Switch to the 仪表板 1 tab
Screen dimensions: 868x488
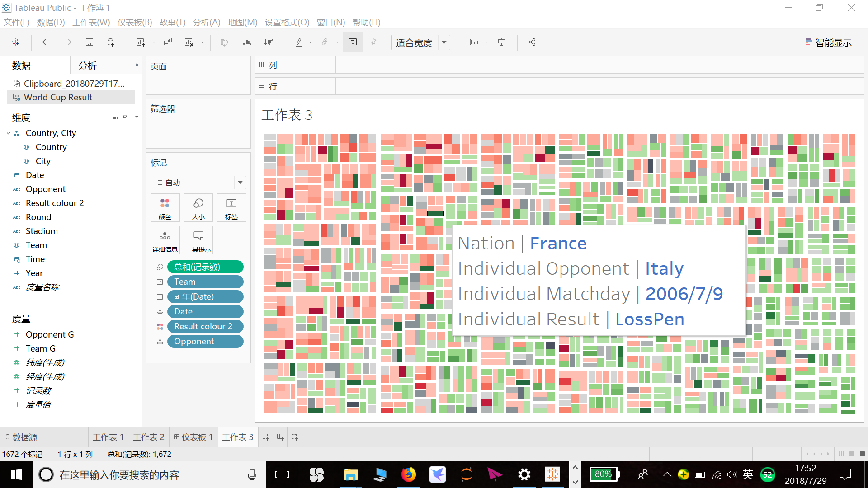pos(193,437)
